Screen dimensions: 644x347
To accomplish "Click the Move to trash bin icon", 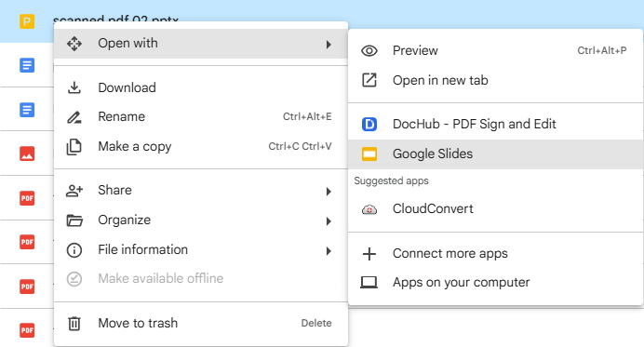I will [74, 323].
